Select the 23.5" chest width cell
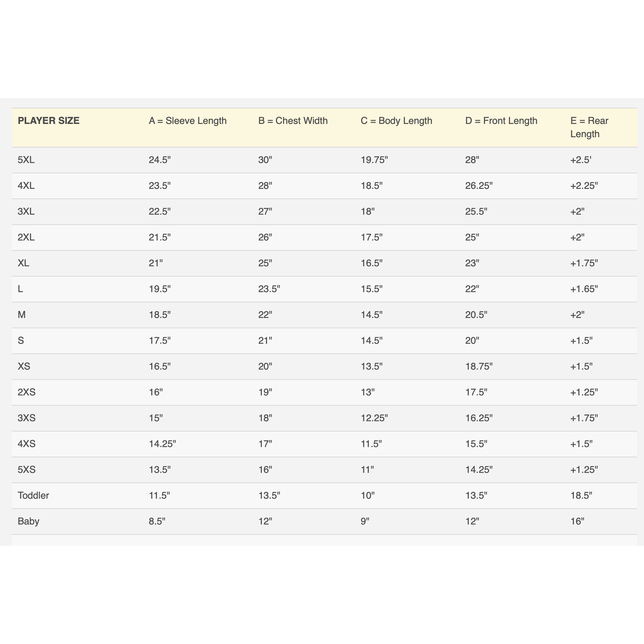Image resolution: width=644 pixels, height=644 pixels. 269,289
